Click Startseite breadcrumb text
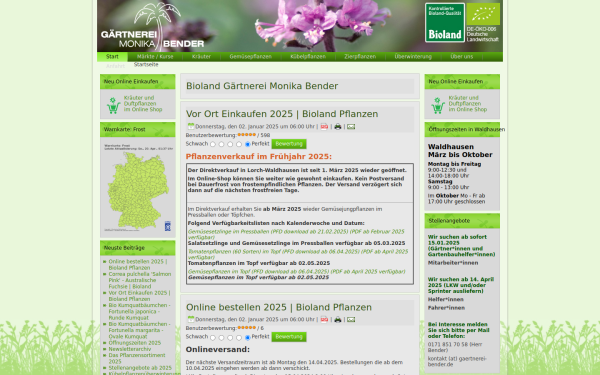The height and width of the screenshot is (375, 600). pos(146,65)
